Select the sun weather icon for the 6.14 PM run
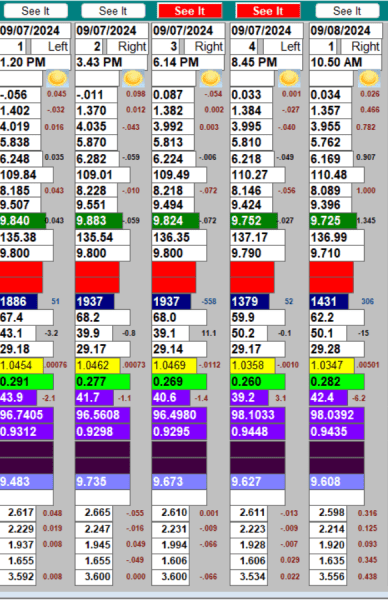 coord(211,78)
